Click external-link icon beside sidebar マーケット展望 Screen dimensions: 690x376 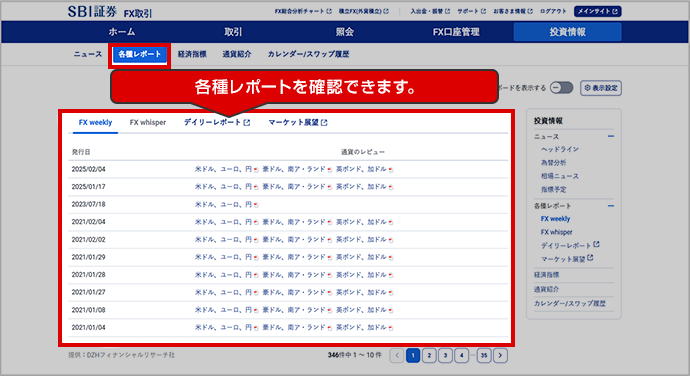tap(590, 258)
